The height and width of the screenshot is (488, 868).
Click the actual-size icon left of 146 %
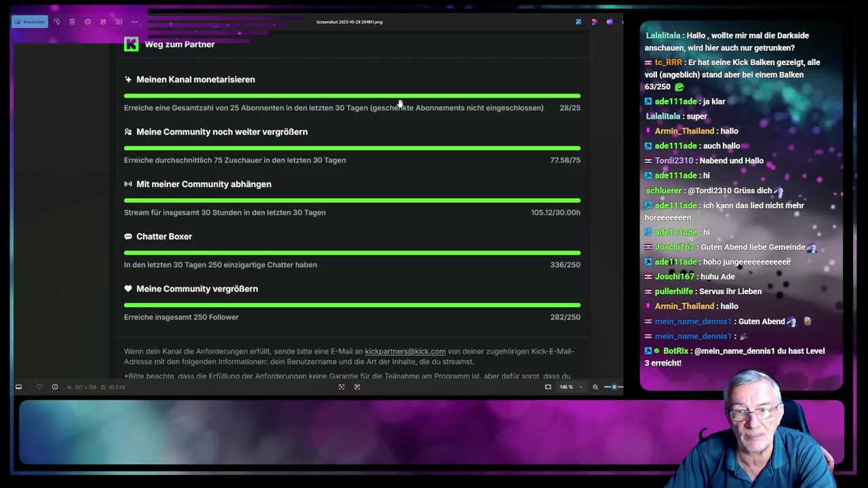(548, 387)
